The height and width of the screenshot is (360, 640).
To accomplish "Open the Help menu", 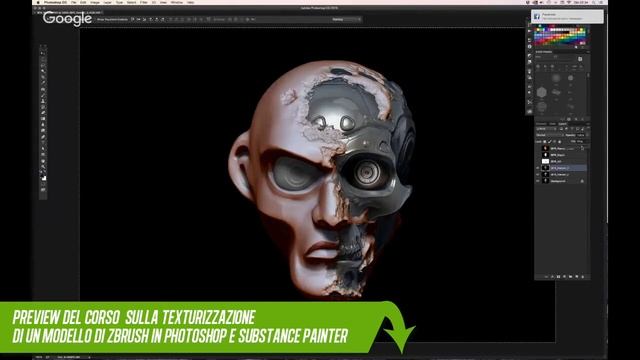I will (x=190, y=2).
